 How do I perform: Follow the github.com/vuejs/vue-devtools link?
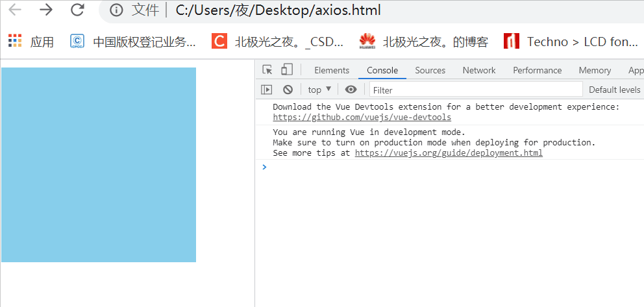pyautogui.click(x=362, y=117)
